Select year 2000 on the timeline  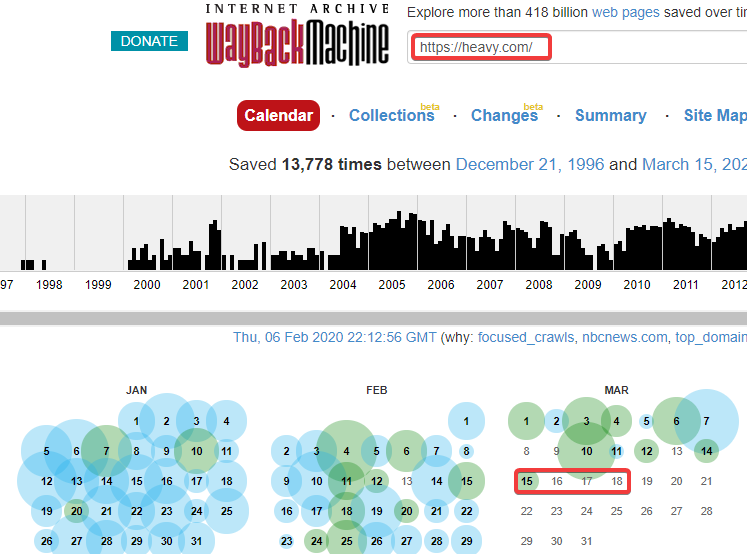pyautogui.click(x=147, y=285)
